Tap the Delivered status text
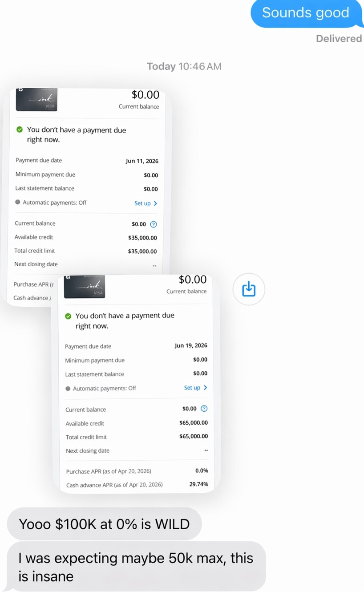 339,39
